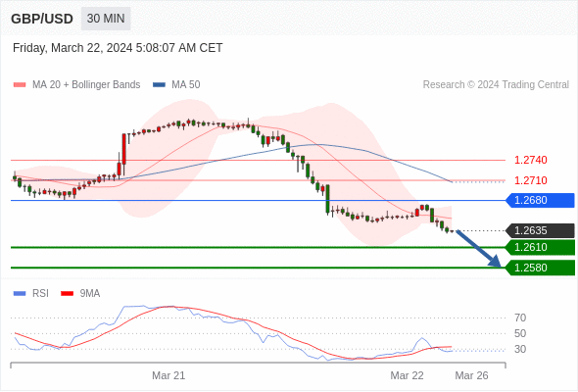Click the Mar 21 date axis label
This screenshot has height=392, width=578.
169,375
